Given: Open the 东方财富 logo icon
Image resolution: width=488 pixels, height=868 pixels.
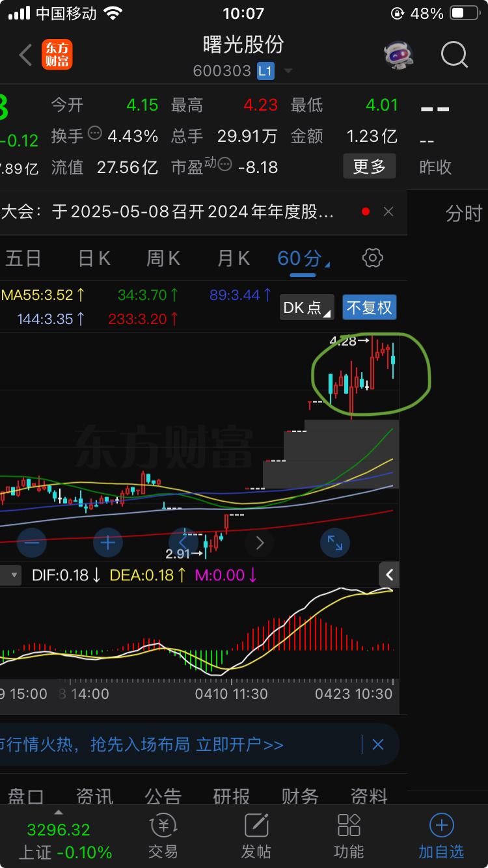Looking at the screenshot, I should click(57, 55).
